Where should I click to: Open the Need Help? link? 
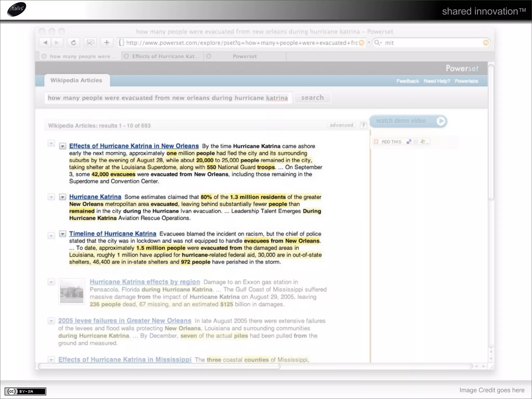(x=437, y=81)
